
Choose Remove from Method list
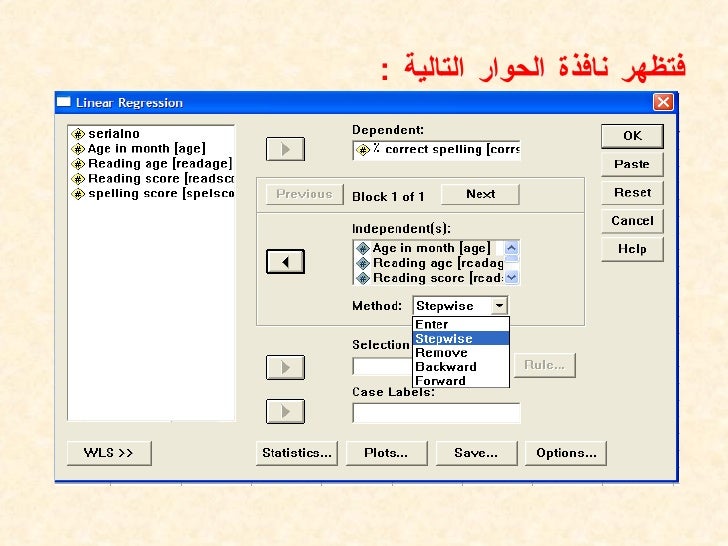pos(461,352)
